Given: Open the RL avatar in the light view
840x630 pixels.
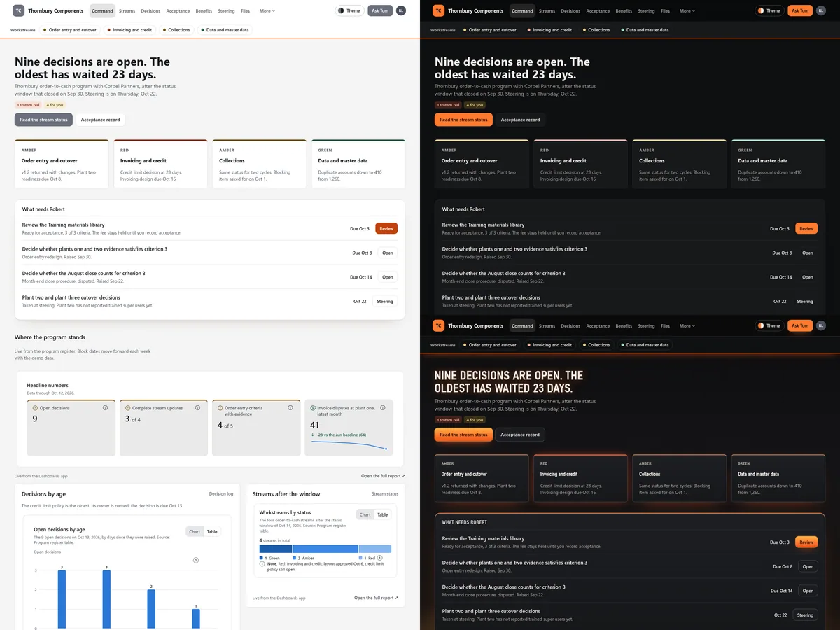Looking at the screenshot, I should tap(401, 10).
